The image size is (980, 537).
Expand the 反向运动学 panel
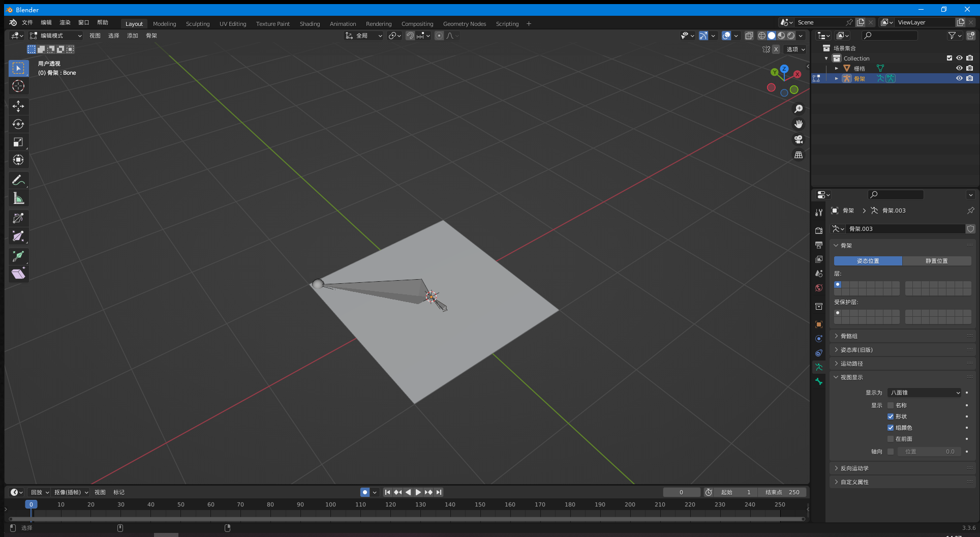pos(902,468)
